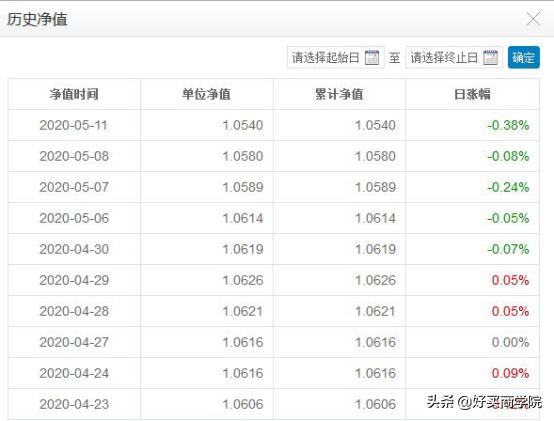Click unit net value 1.0540
Screen dimensions: 554x421
click(x=243, y=125)
